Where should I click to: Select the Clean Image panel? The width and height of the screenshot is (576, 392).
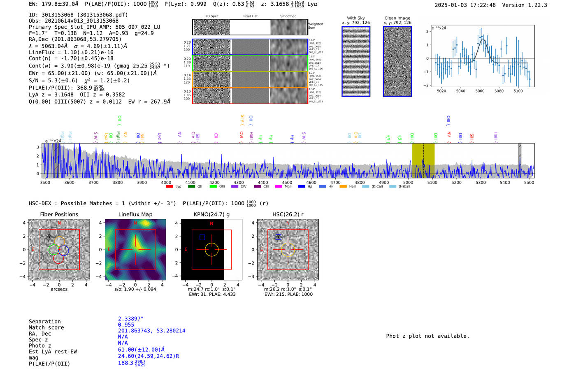click(x=397, y=61)
